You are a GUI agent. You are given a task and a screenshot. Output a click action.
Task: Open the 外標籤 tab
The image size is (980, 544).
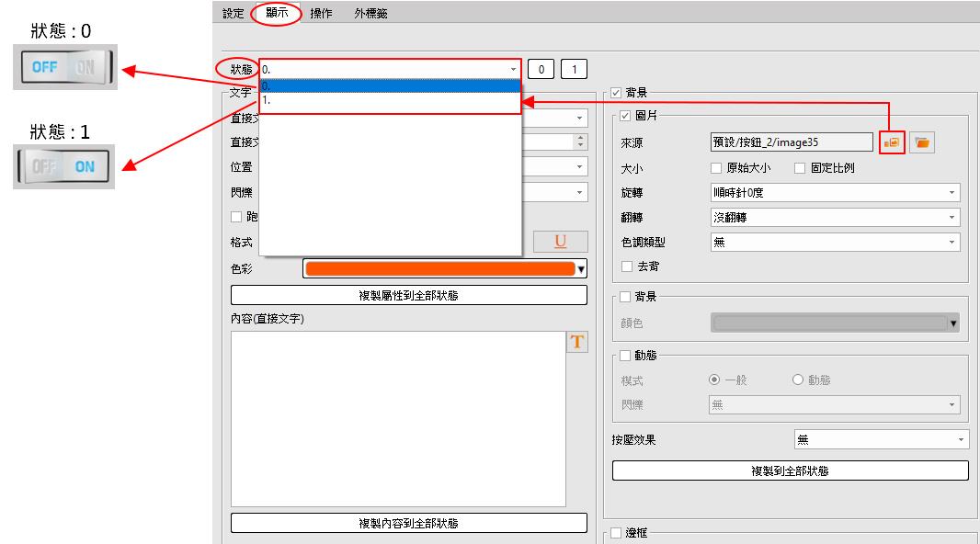point(370,14)
